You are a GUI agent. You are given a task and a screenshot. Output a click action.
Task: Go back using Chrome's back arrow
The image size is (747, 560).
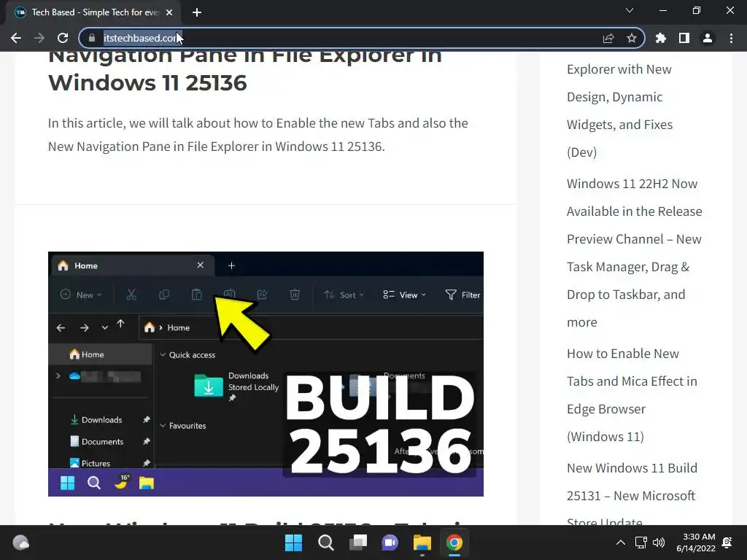16,38
